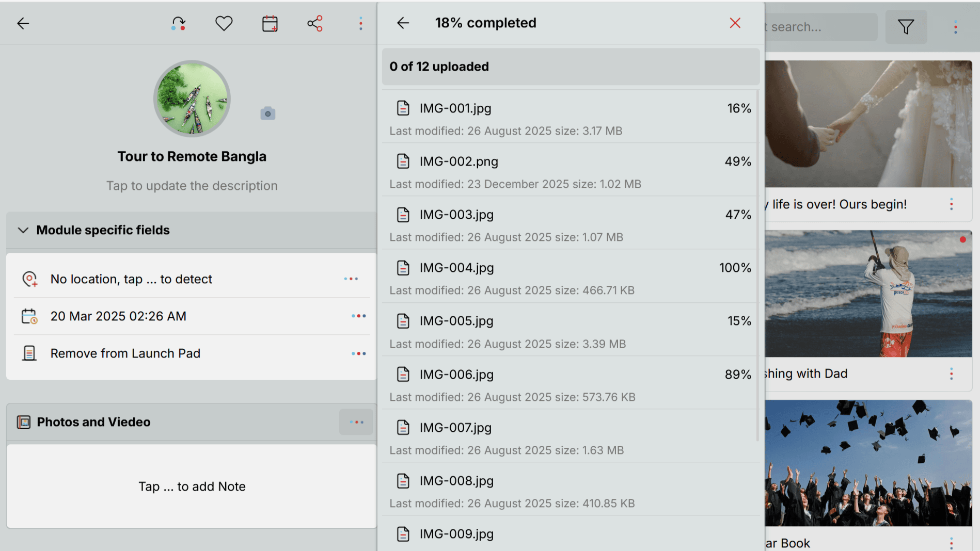The image size is (980, 551).
Task: Click back arrow on Tour details page
Action: coord(23,23)
